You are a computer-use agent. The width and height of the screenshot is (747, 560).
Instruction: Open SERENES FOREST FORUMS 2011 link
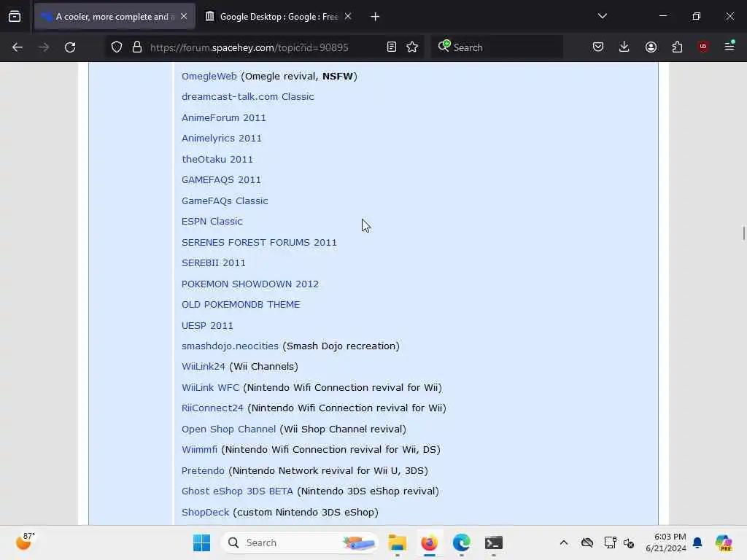pyautogui.click(x=259, y=242)
